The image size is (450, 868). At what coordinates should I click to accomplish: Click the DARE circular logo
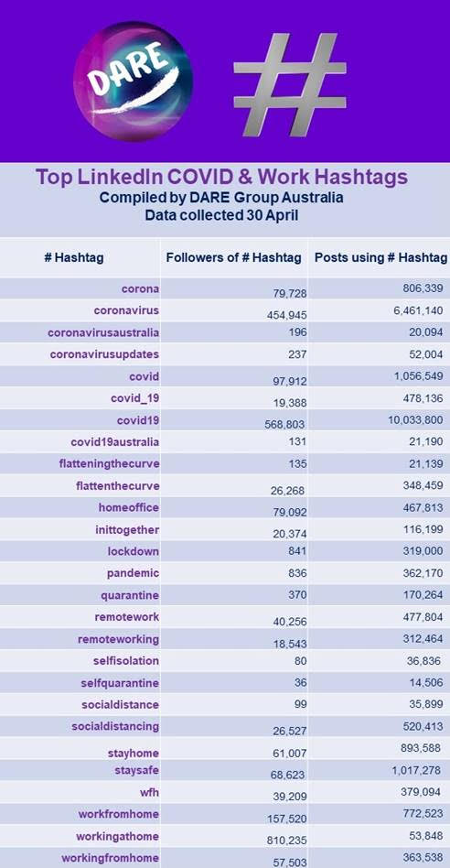pos(133,81)
